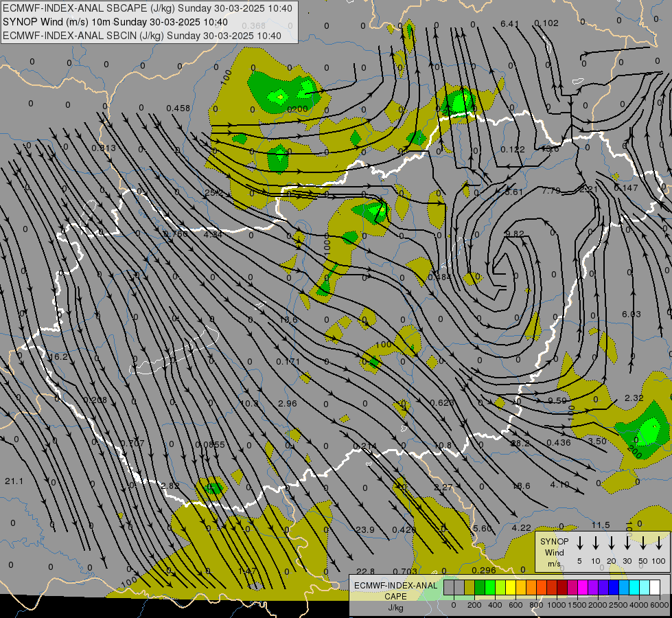The height and width of the screenshot is (618, 672).
Task: Click the map value 5.60
Action: coord(482,528)
